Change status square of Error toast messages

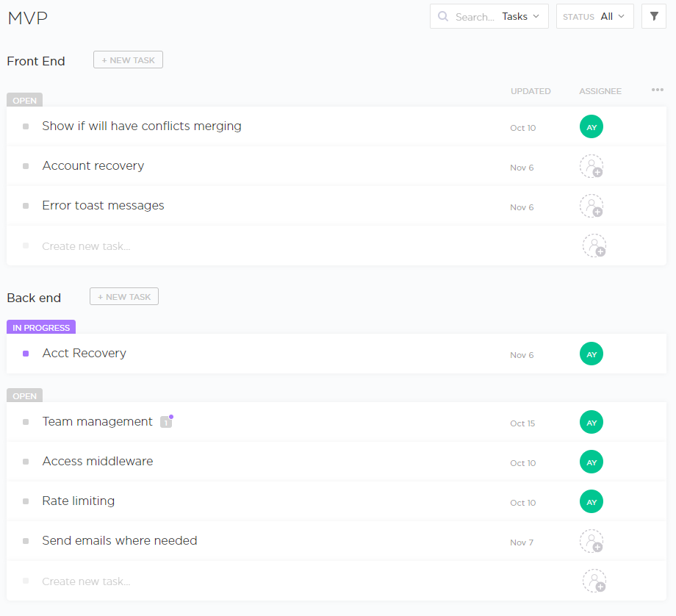26,206
